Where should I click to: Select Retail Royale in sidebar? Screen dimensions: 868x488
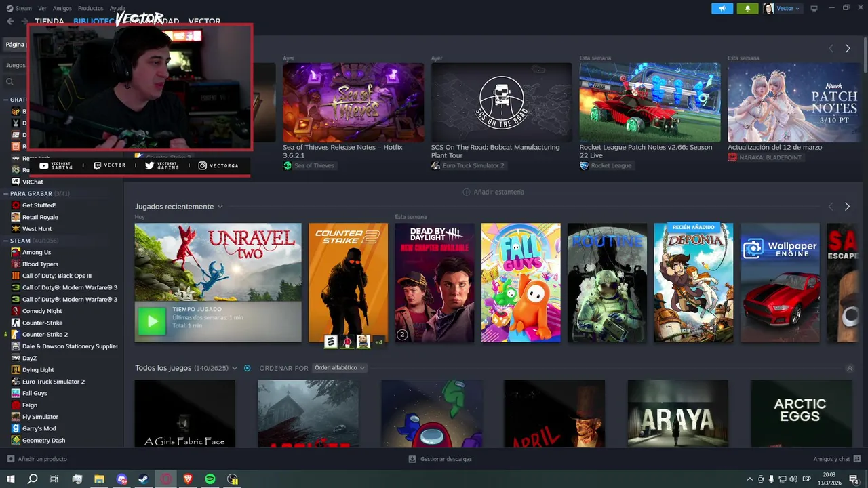coord(40,217)
